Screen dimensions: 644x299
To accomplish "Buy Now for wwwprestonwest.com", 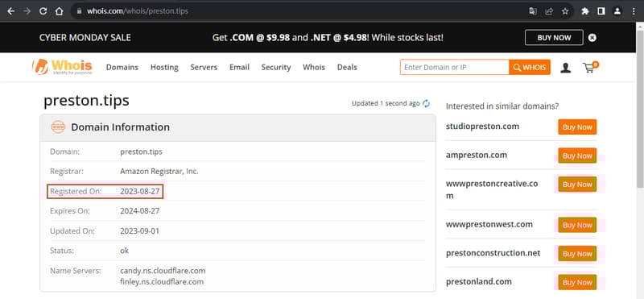I will [577, 225].
